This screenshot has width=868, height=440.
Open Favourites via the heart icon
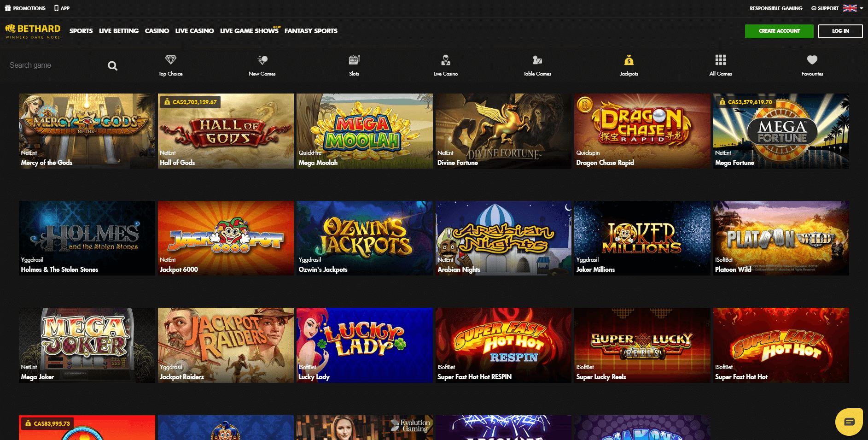pos(812,60)
